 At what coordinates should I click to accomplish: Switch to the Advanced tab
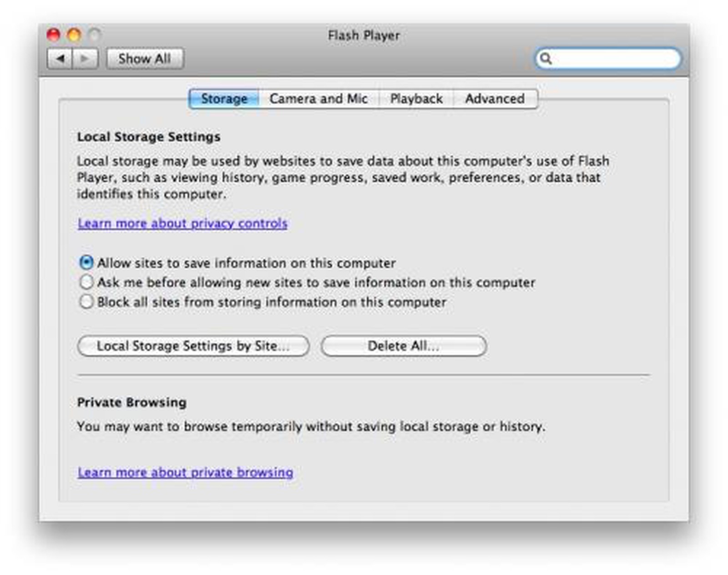[x=495, y=99]
